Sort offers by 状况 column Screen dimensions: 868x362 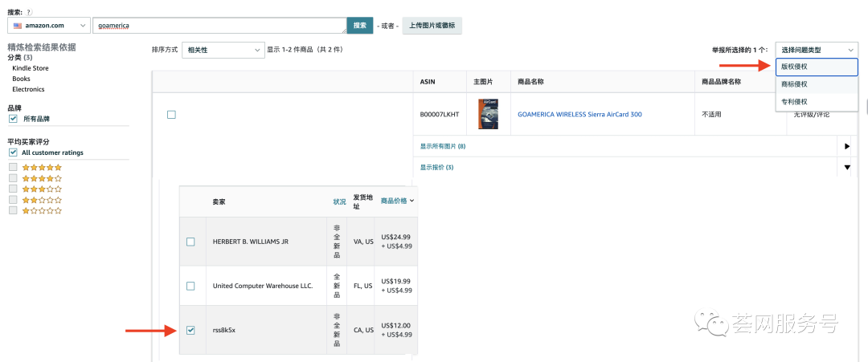(x=339, y=201)
